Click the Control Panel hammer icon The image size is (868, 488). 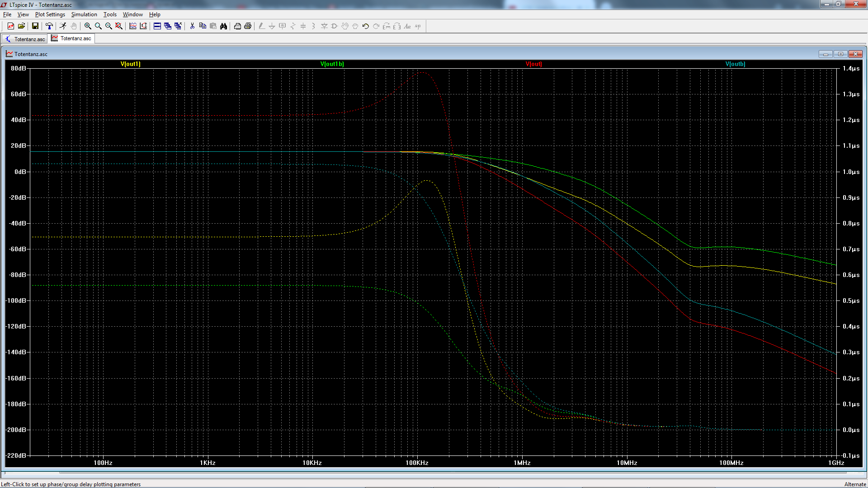tap(49, 26)
